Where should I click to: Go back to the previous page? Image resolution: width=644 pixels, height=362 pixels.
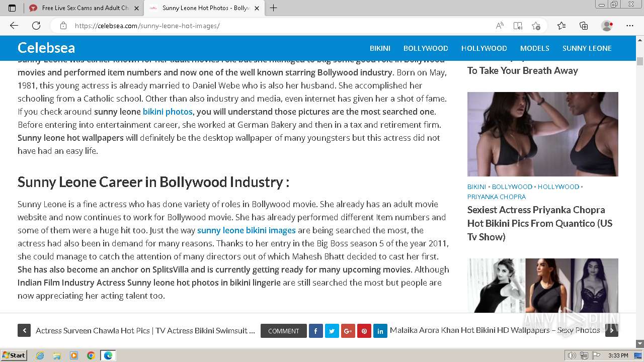(14, 26)
